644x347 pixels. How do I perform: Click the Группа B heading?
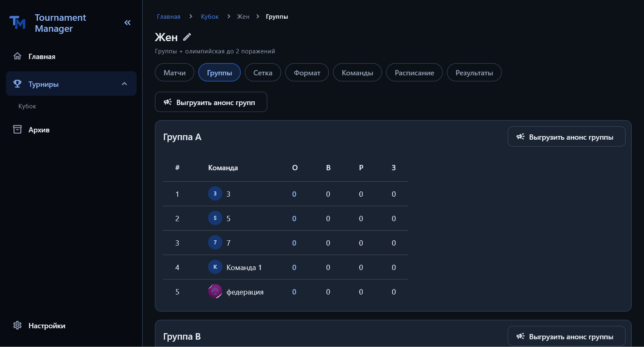tap(182, 336)
